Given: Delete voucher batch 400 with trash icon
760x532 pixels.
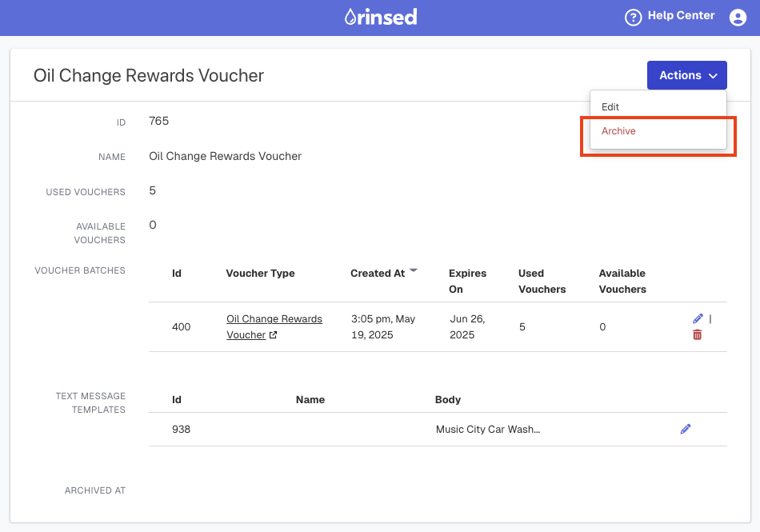Looking at the screenshot, I should click(698, 334).
